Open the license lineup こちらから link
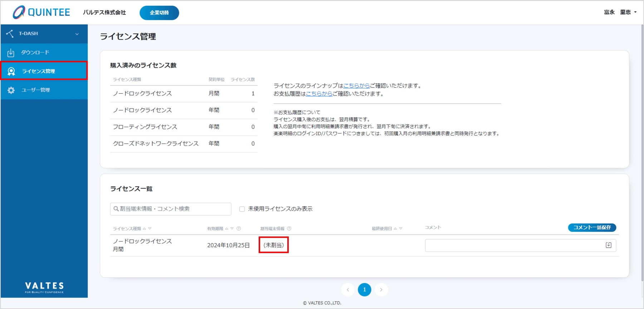The width and height of the screenshot is (644, 309). (356, 86)
